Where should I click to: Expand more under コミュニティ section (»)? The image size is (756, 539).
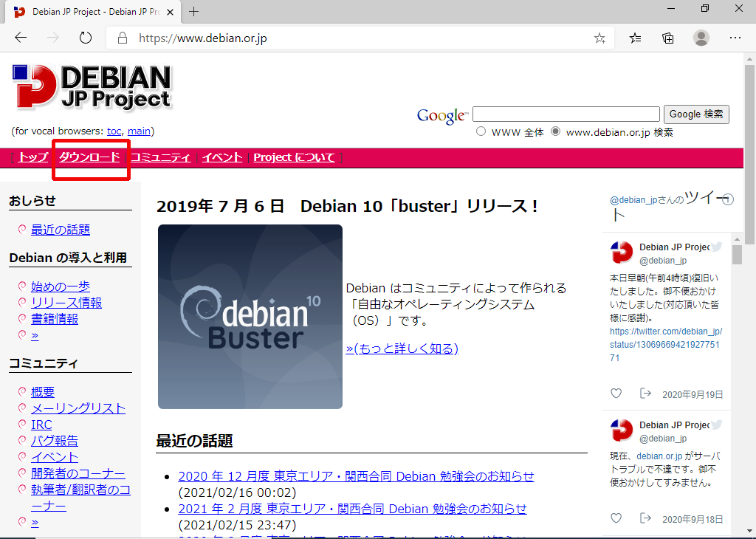pos(35,522)
